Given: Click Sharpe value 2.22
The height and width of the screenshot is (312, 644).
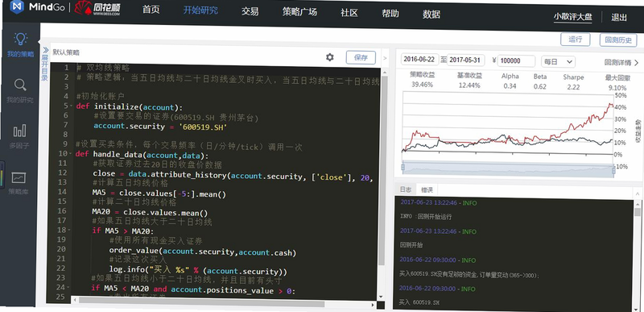Looking at the screenshot, I should pos(573,87).
